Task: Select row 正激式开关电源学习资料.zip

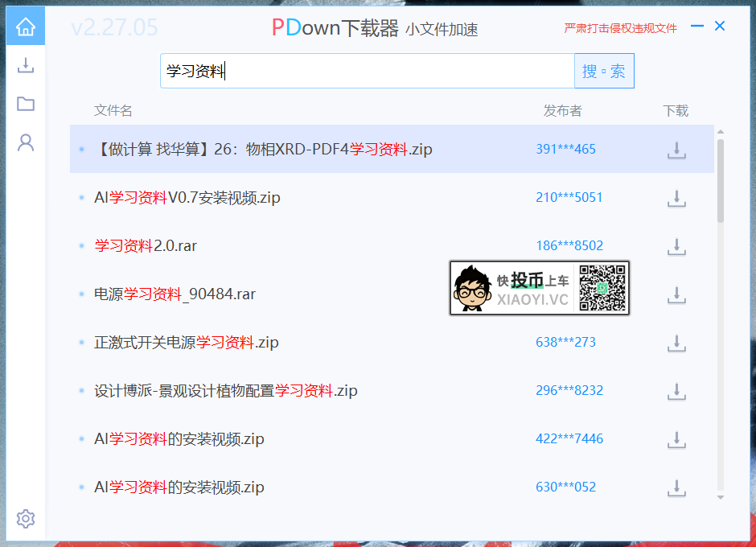Action: (392, 342)
